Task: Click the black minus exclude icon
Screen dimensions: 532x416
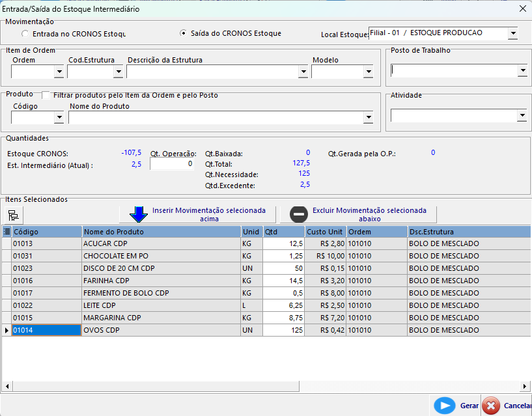Action: pos(299,215)
